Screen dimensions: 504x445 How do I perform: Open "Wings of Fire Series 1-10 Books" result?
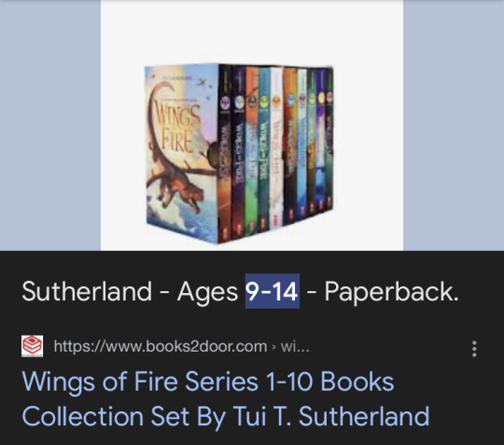pos(208,382)
